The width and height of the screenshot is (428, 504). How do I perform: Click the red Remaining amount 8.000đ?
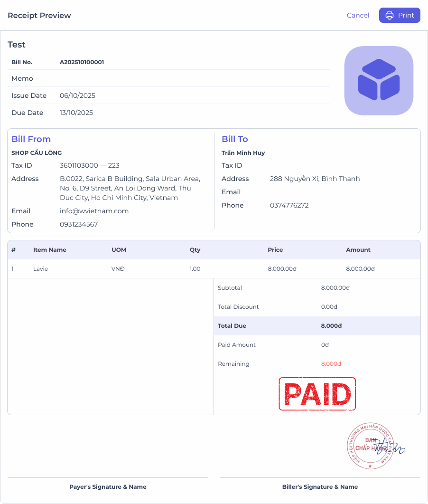pyautogui.click(x=331, y=363)
